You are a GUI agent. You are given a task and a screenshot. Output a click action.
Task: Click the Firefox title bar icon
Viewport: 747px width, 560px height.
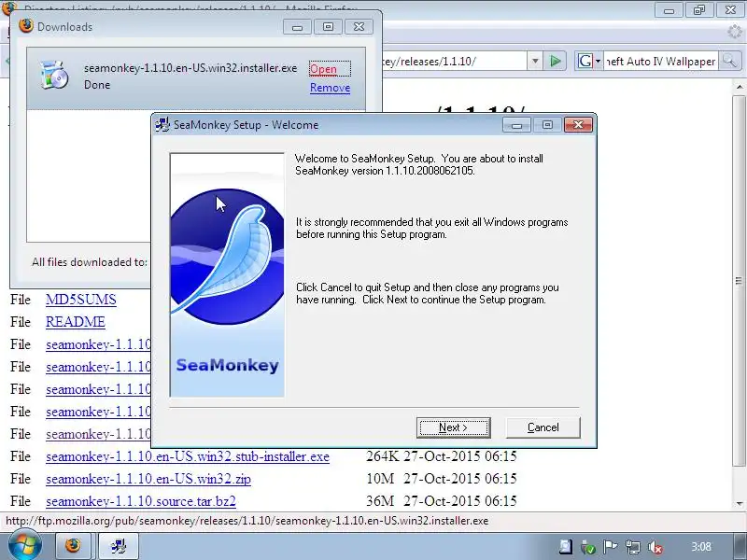click(x=8, y=7)
